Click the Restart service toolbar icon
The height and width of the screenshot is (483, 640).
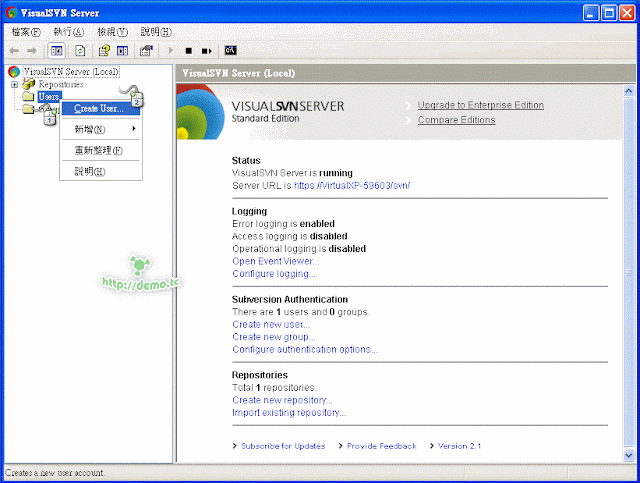coord(207,51)
